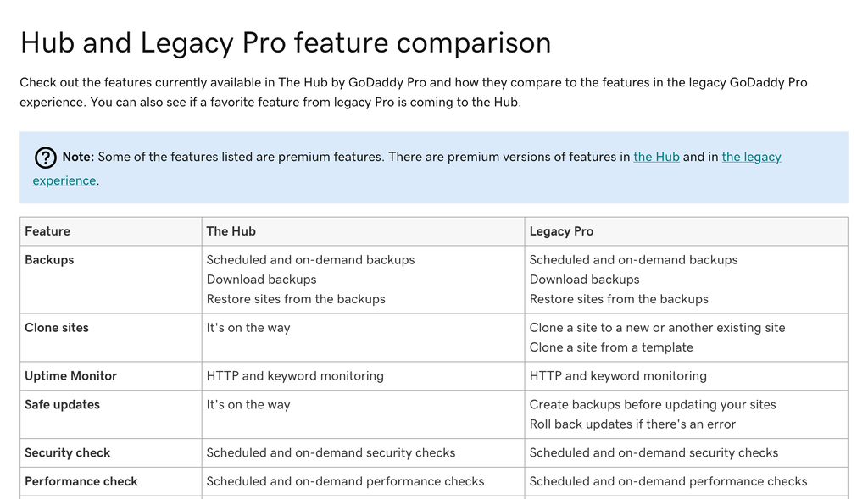The height and width of the screenshot is (499, 868).
Task: Open "the Hub" premium features link
Action: click(656, 157)
